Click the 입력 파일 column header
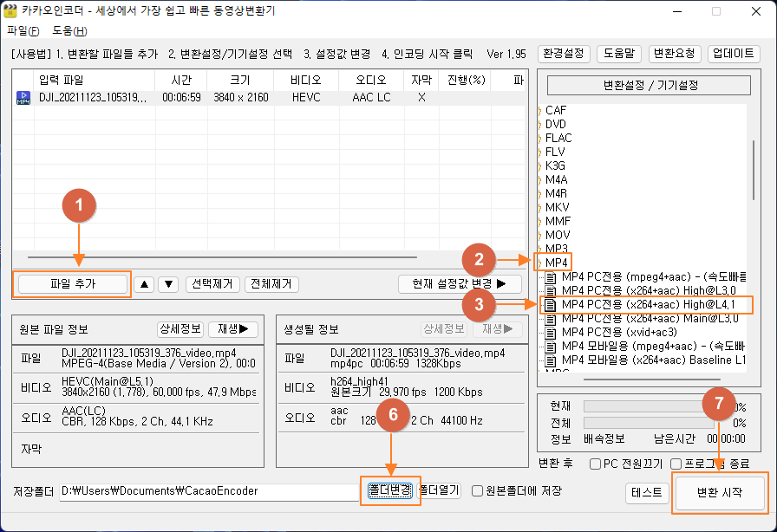Viewport: 777px width, 532px height. pos(95,81)
